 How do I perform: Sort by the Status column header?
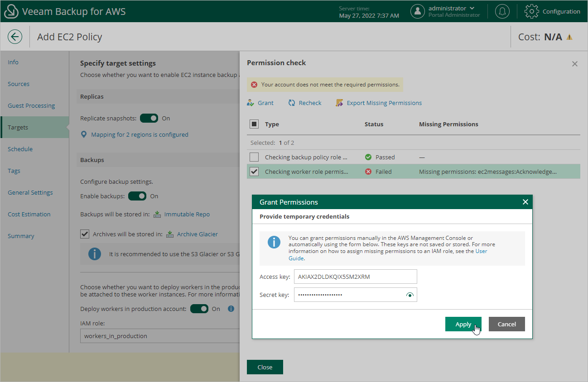pos(374,124)
